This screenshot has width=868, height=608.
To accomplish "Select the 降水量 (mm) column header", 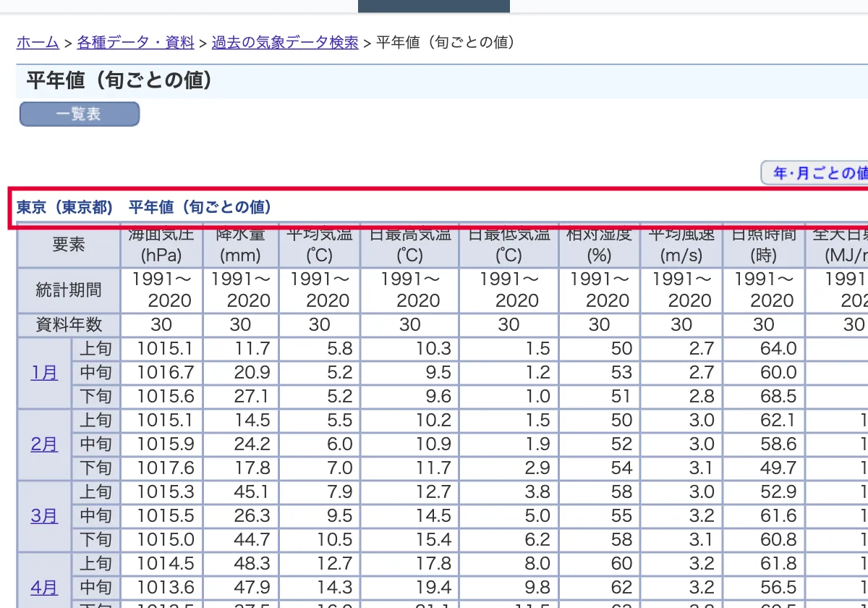I will click(x=240, y=245).
